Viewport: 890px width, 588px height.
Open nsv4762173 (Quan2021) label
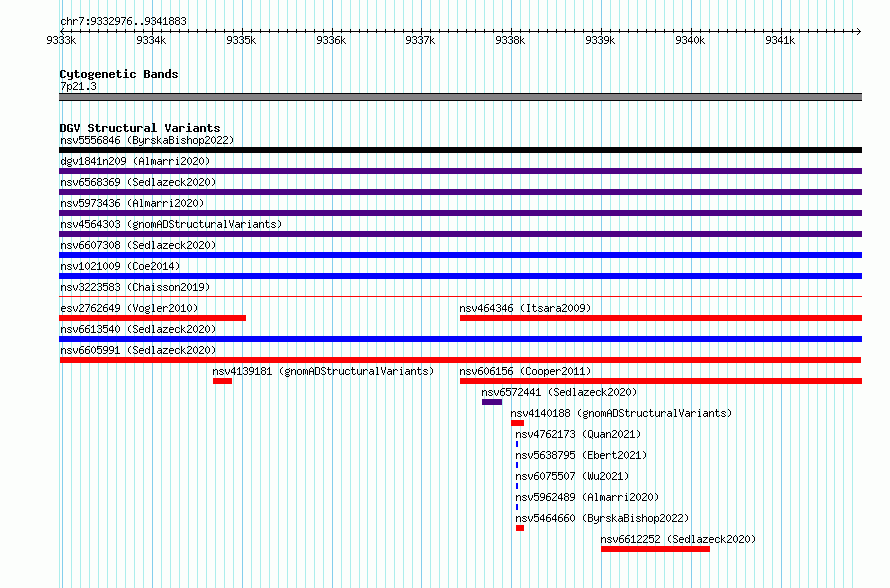coord(578,434)
